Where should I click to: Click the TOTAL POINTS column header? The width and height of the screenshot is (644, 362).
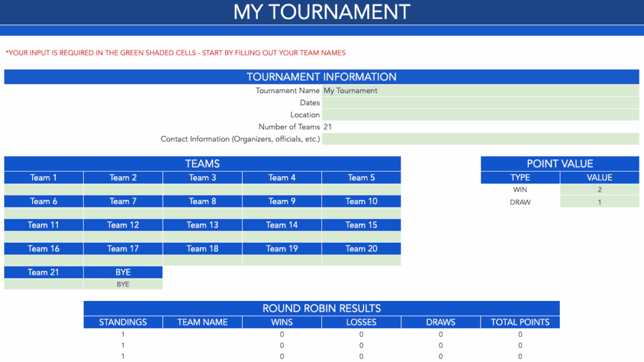pos(520,322)
